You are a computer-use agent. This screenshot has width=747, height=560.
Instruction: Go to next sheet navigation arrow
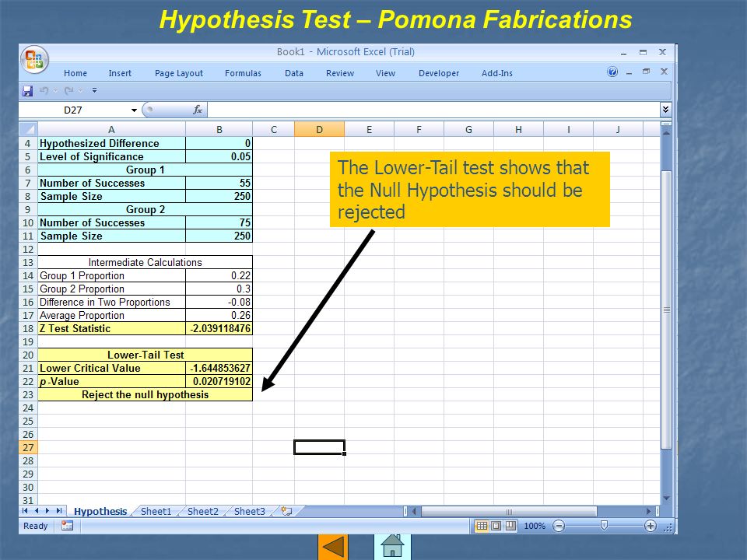point(47,511)
